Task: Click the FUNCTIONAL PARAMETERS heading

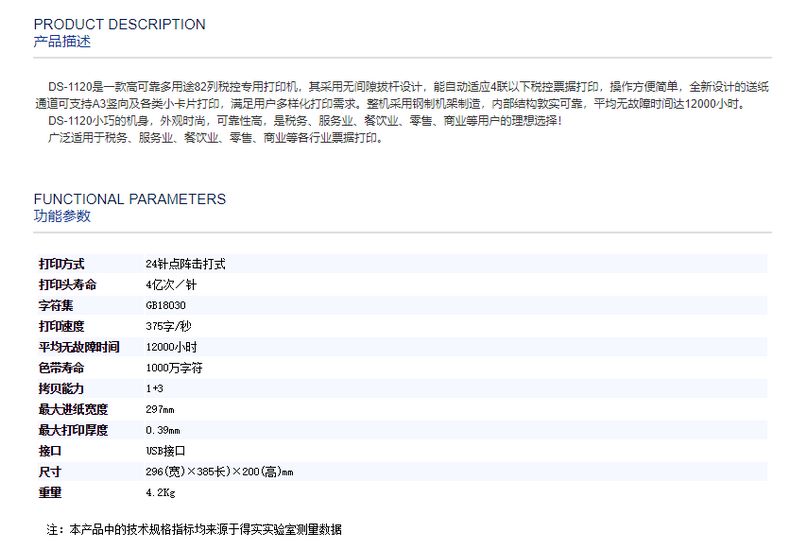Action: coord(129,199)
